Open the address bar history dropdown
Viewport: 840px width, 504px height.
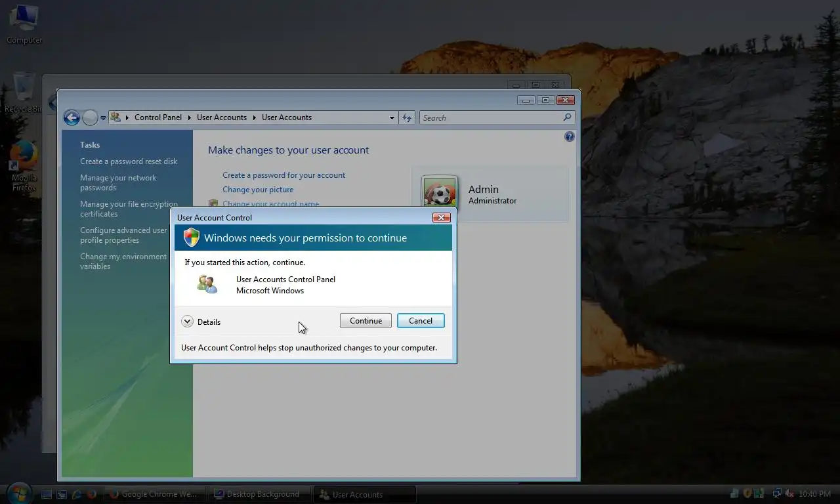point(392,118)
